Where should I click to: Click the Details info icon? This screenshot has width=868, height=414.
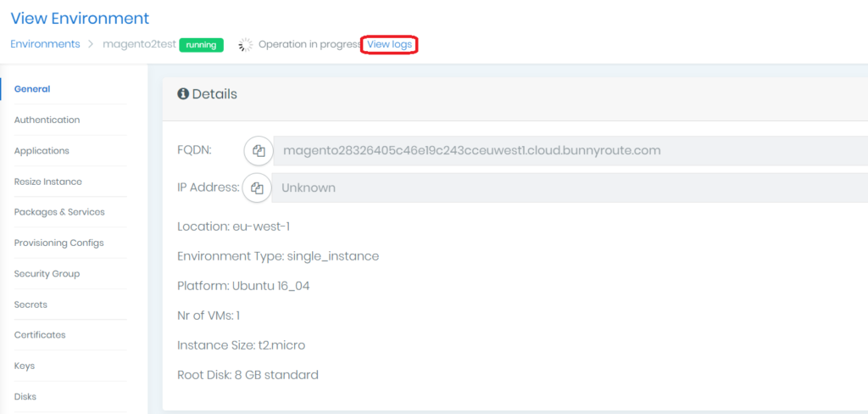coord(183,94)
